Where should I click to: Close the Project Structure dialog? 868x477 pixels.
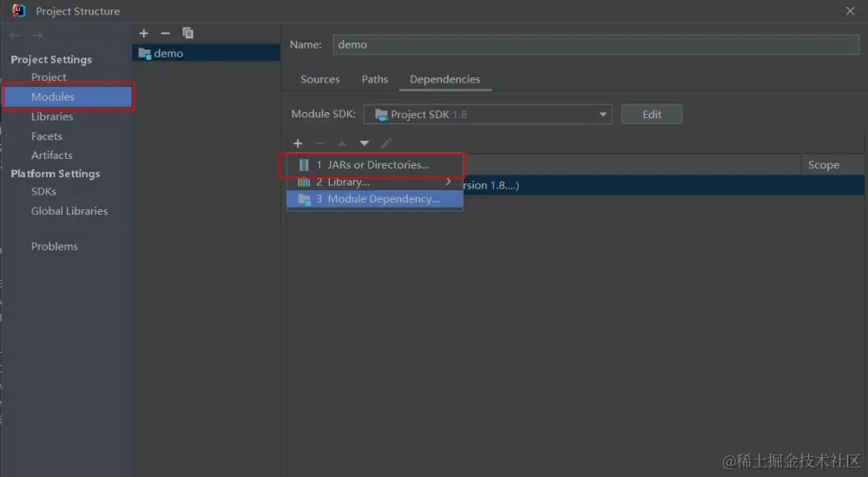pyautogui.click(x=851, y=11)
